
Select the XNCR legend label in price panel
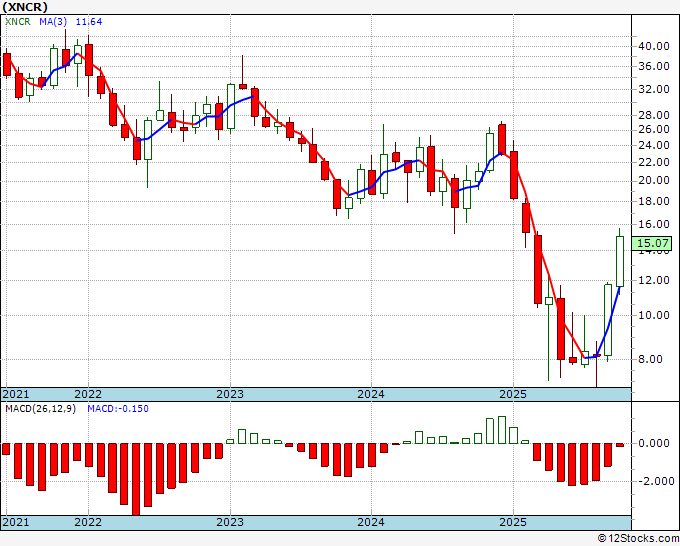click(x=18, y=22)
